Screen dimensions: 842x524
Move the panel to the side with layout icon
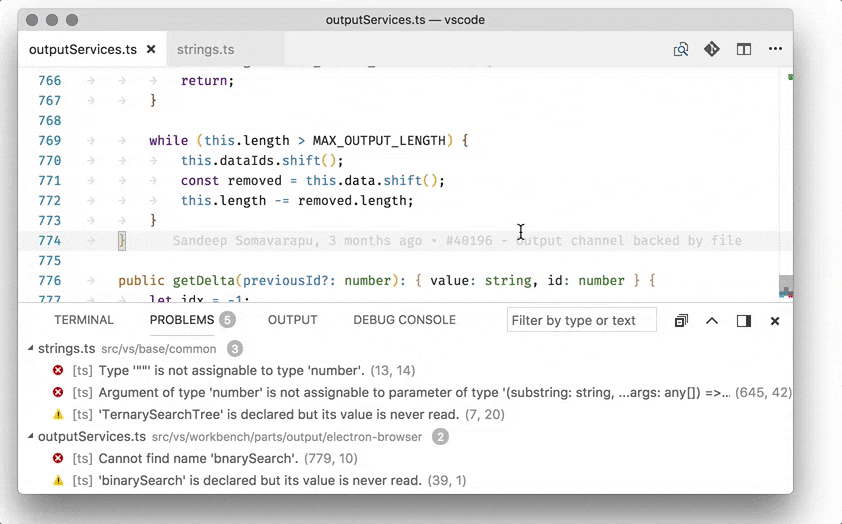tap(744, 321)
